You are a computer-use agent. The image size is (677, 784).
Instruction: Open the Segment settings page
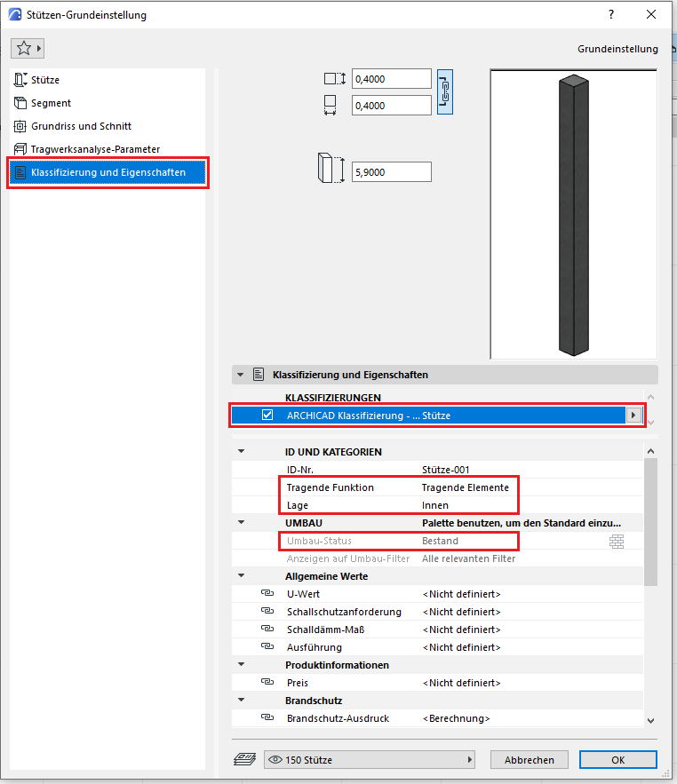coord(51,103)
